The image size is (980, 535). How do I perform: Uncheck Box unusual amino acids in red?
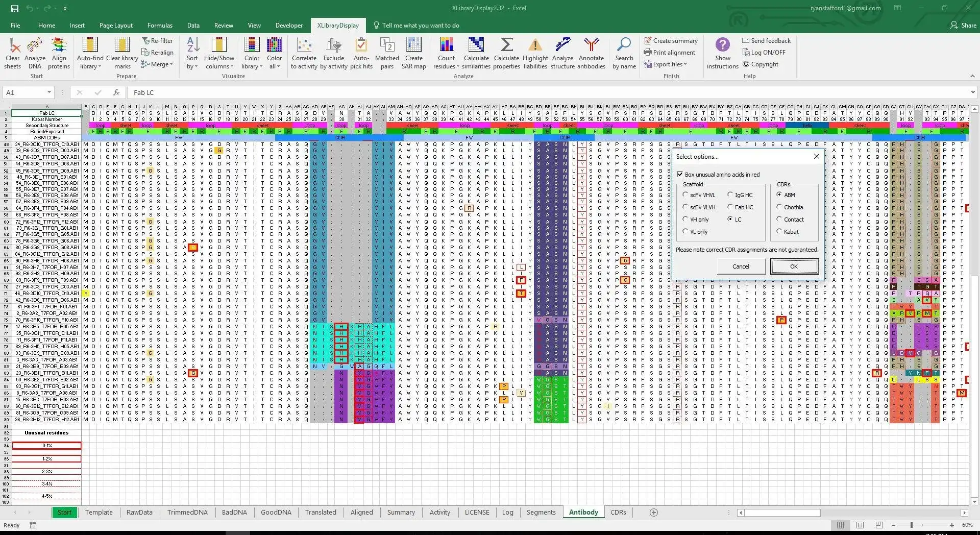pyautogui.click(x=680, y=175)
